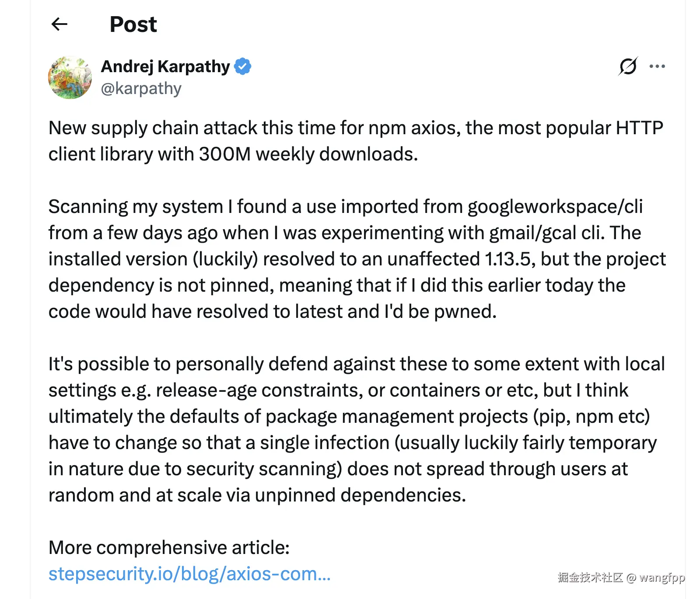The height and width of the screenshot is (599, 700).
Task: Open the Grok icon on the post
Action: tap(628, 66)
